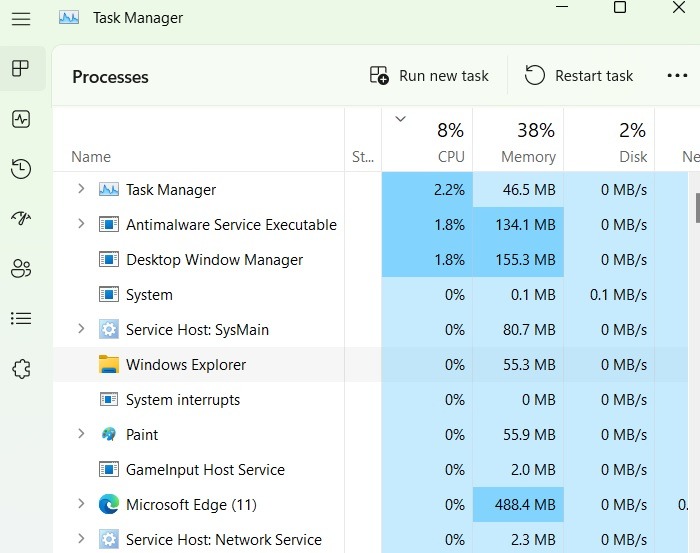Select the GameInput Host Service process name

pos(205,470)
